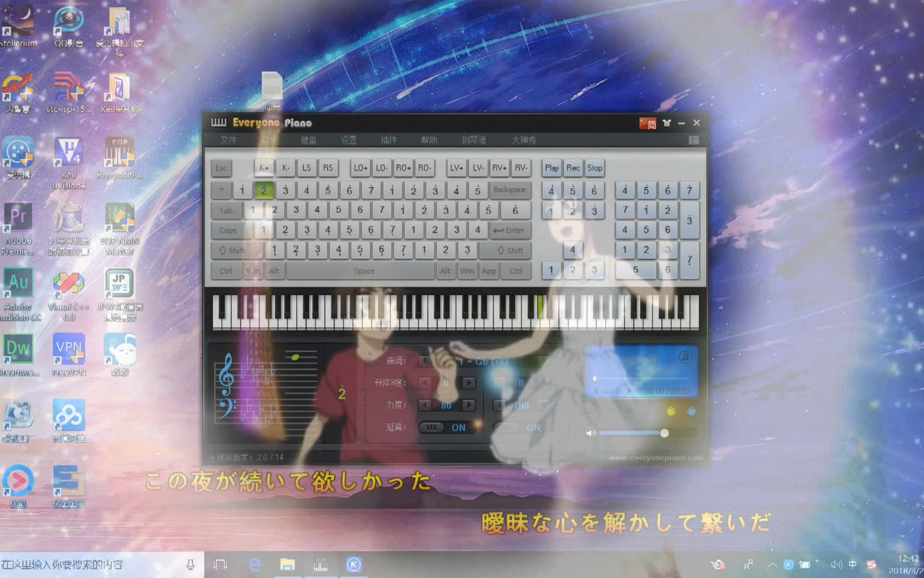Click the music note icon on the player panel

click(685, 358)
